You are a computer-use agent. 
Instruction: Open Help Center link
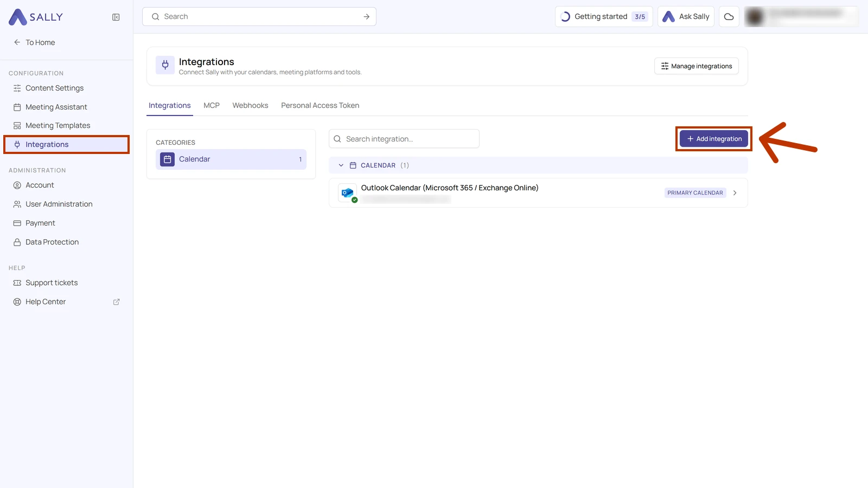click(66, 301)
